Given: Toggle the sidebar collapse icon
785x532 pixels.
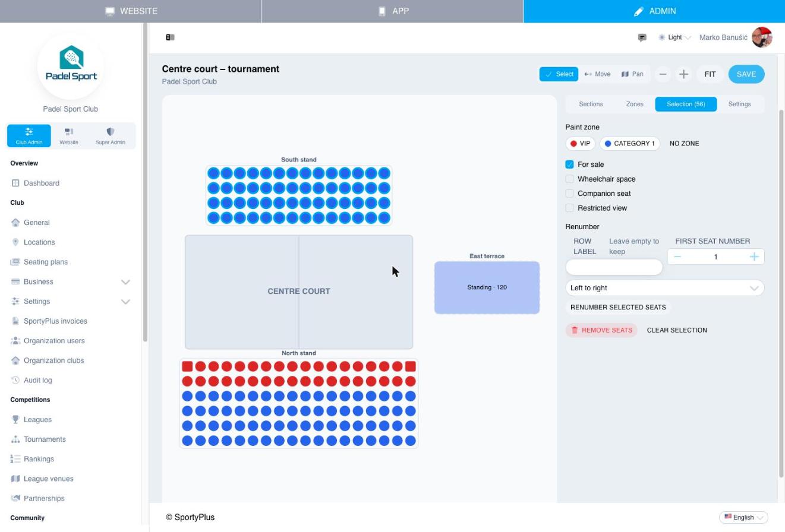Looking at the screenshot, I should coord(170,37).
